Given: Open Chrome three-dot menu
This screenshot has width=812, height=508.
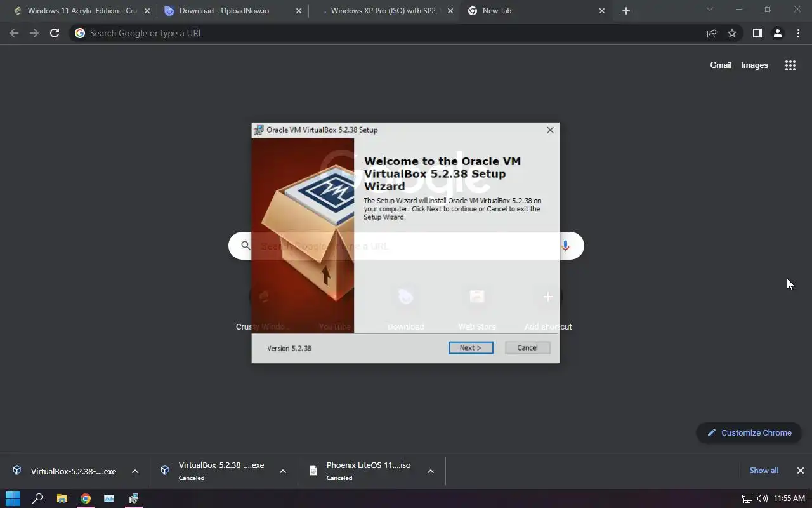Looking at the screenshot, I should pyautogui.click(x=798, y=33).
